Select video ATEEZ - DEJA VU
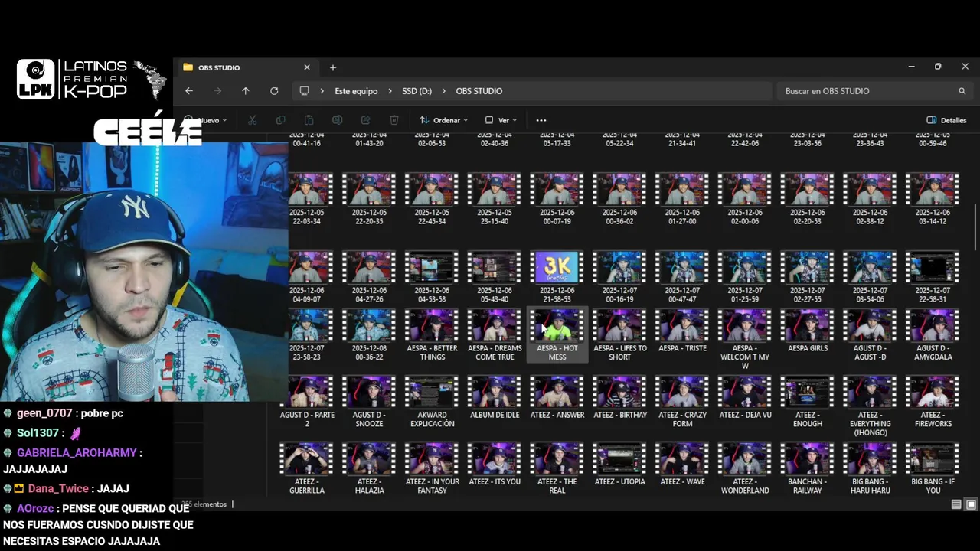 (x=745, y=398)
